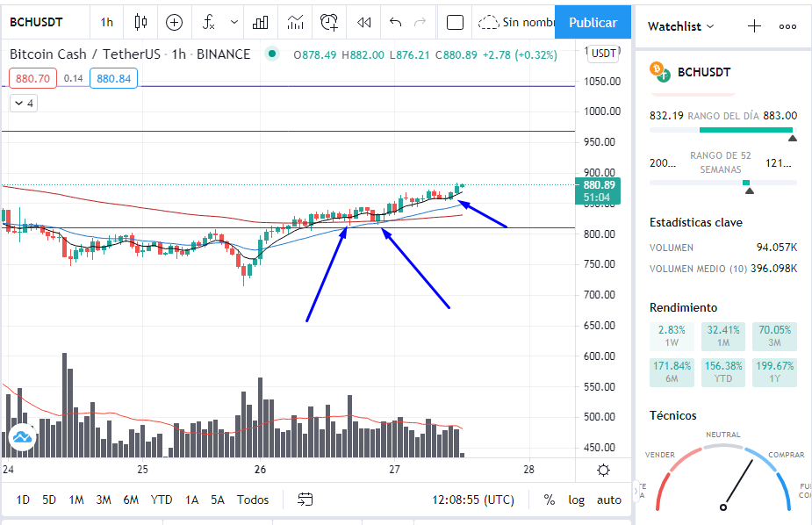812x525 pixels.
Task: Create an alert with the alarm clock icon
Action: pos(329,22)
